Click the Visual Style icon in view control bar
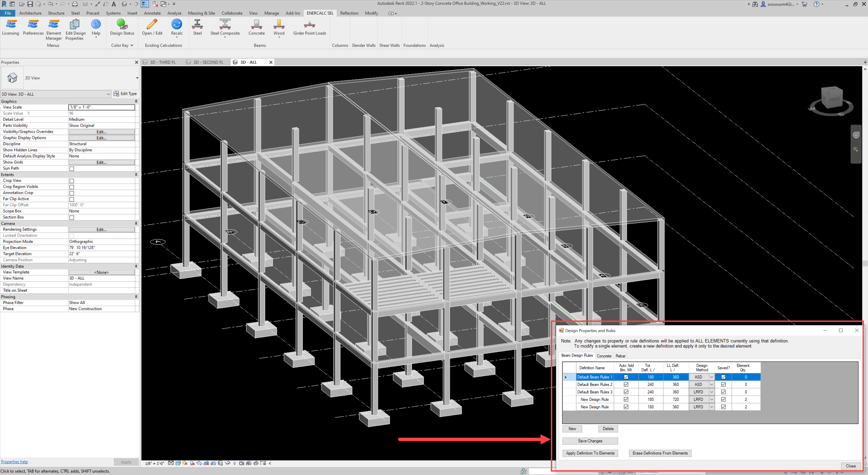This screenshot has width=868, height=475. (x=178, y=463)
